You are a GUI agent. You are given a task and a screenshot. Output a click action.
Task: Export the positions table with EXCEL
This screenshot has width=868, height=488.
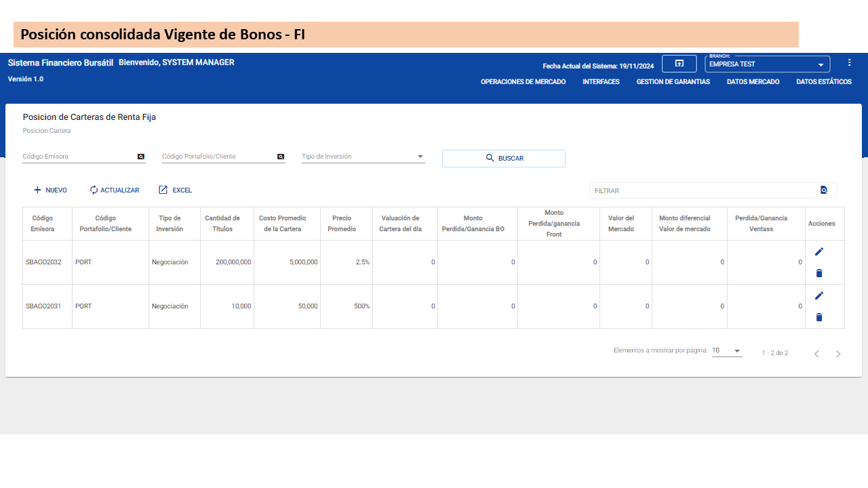174,190
